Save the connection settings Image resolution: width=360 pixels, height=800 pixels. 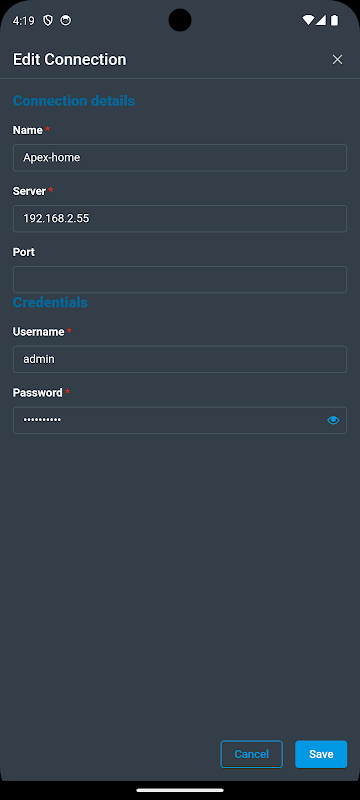tap(321, 754)
